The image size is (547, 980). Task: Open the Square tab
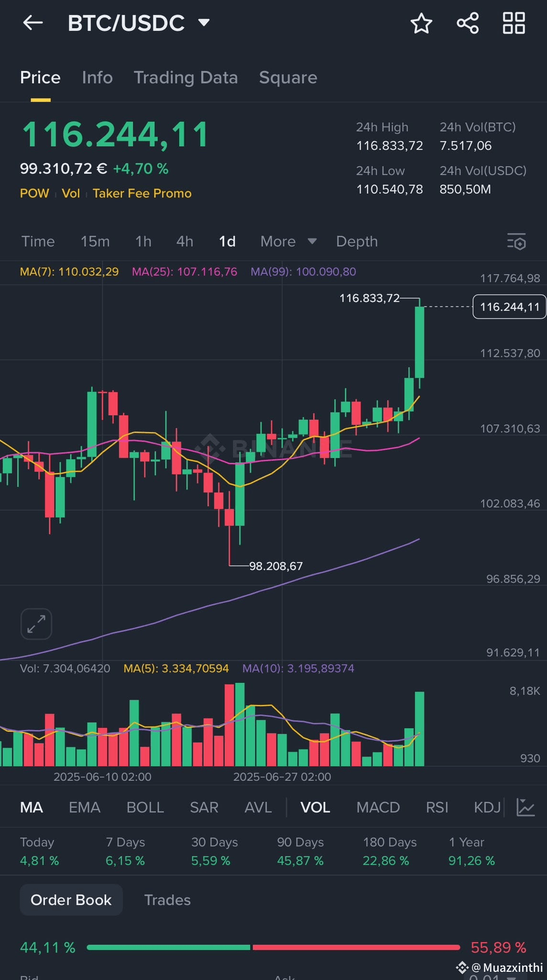pos(288,78)
